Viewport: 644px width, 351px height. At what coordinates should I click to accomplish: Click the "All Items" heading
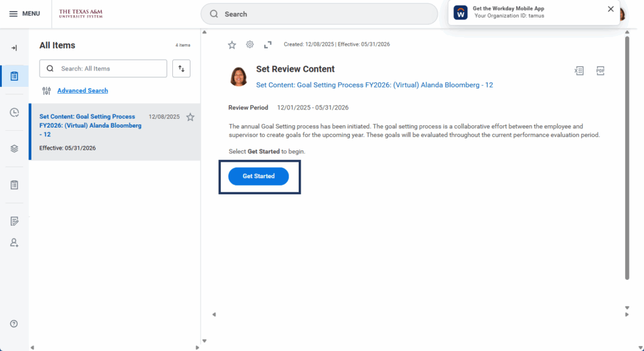coord(57,45)
